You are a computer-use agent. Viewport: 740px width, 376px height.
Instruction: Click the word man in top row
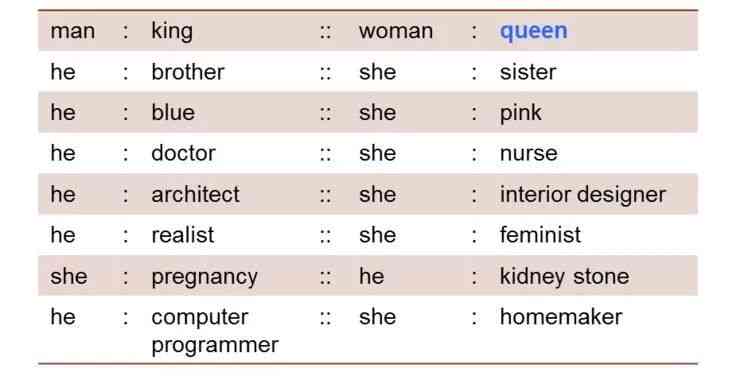[73, 31]
